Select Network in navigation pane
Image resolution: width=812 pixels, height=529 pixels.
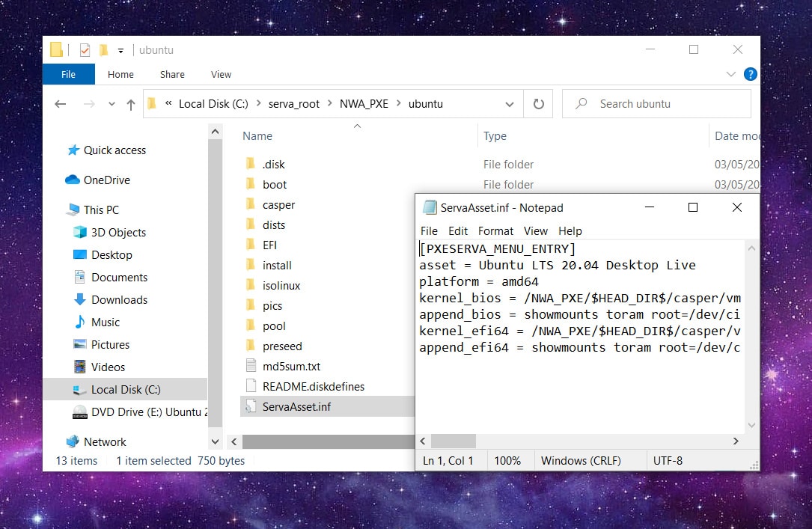tap(97, 442)
